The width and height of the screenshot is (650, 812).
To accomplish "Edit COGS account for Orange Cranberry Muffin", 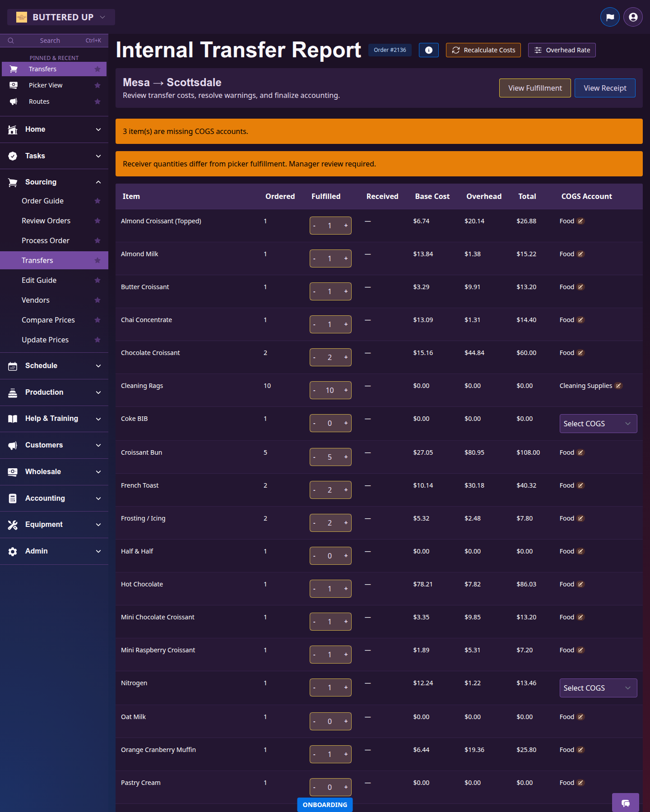I will coord(581,750).
